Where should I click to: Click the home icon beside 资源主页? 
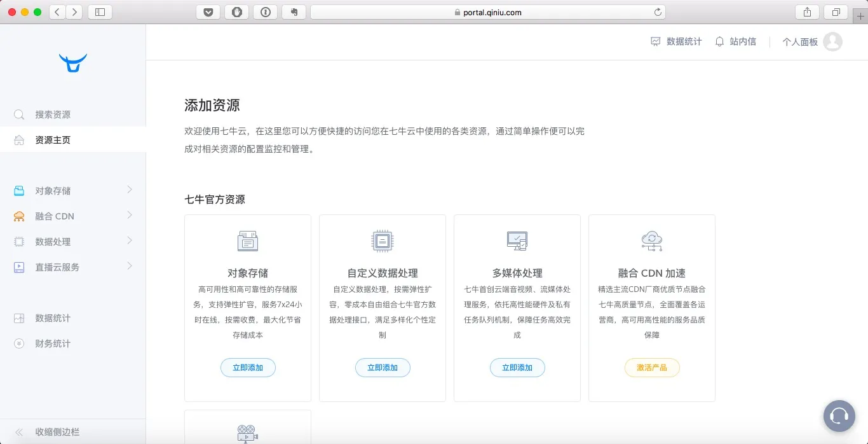[x=19, y=140]
